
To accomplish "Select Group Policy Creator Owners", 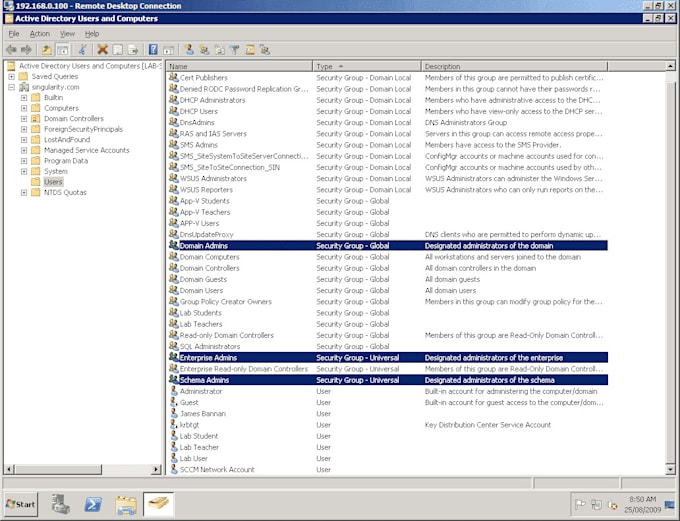I will pyautogui.click(x=226, y=302).
